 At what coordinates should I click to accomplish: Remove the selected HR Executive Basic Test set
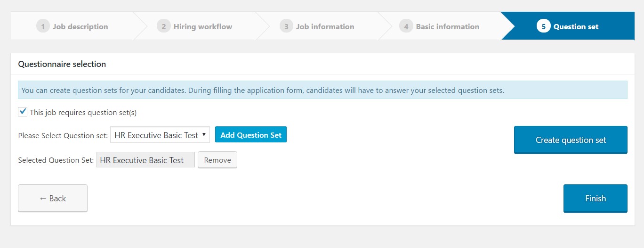point(217,160)
